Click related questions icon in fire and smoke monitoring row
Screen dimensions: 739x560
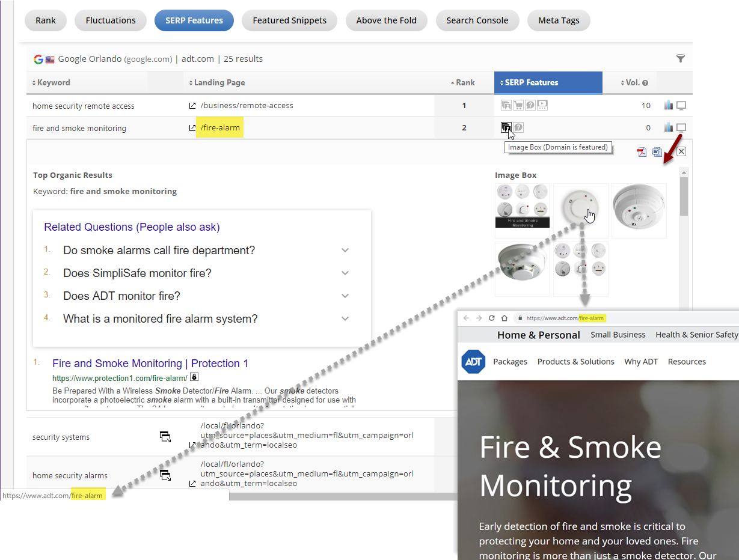click(x=518, y=127)
